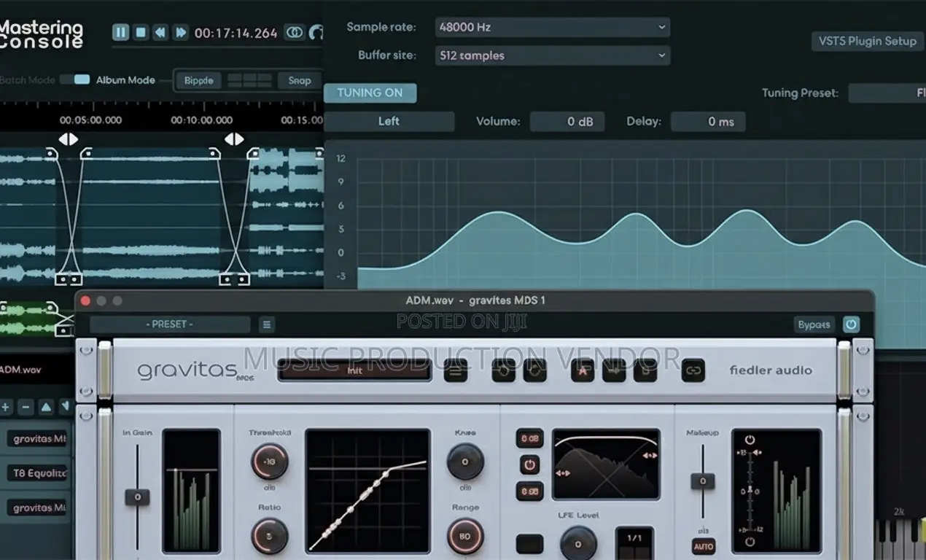926x560 pixels.
Task: Toggle the Snap button
Action: (299, 80)
